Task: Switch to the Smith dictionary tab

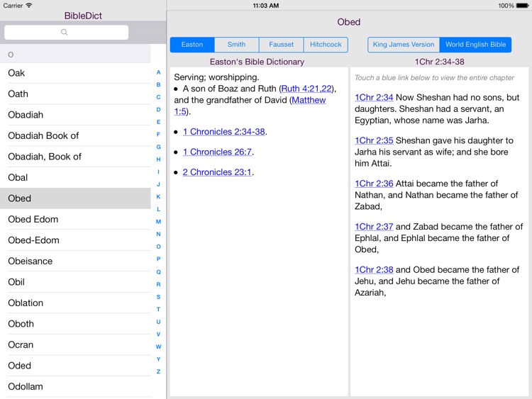Action: 236,45
